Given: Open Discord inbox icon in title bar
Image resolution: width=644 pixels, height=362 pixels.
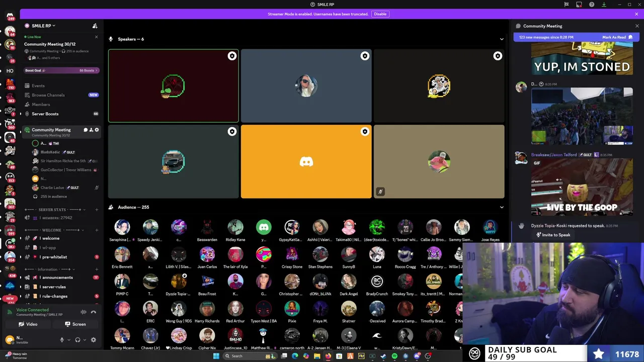Looking at the screenshot, I should click(579, 5).
